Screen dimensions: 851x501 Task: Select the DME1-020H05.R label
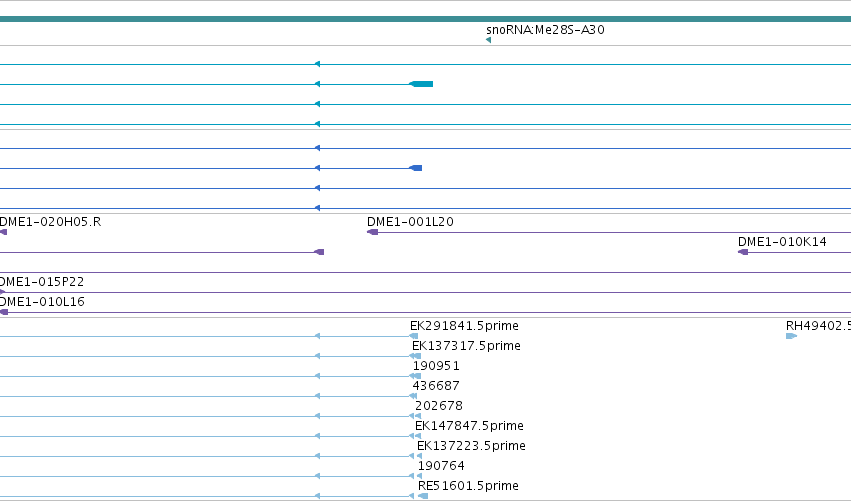50,222
